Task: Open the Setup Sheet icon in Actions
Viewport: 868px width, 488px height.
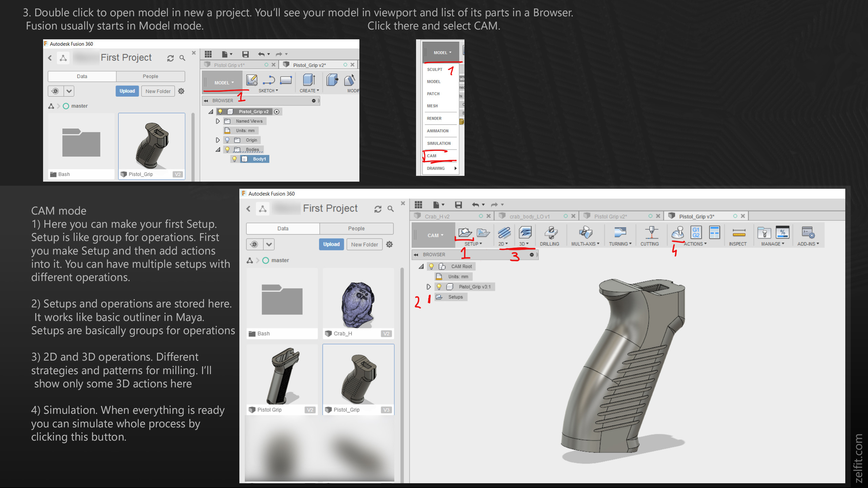Action: (714, 232)
